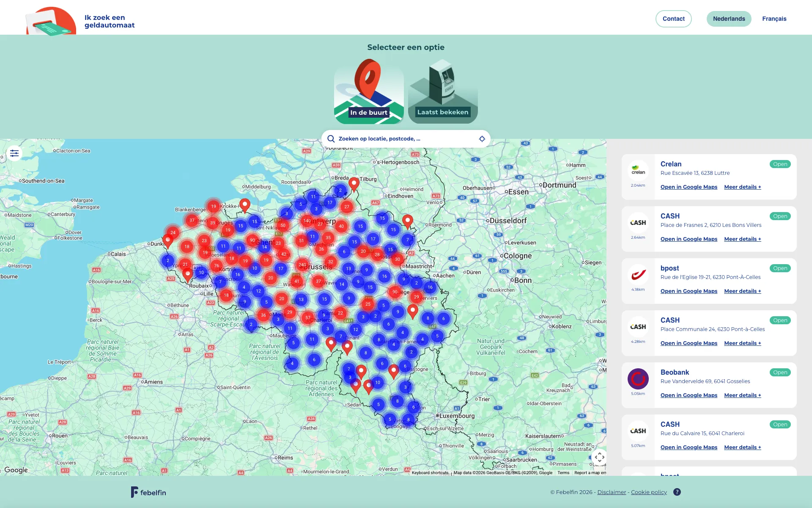Open the Disclaimer link

[612, 492]
